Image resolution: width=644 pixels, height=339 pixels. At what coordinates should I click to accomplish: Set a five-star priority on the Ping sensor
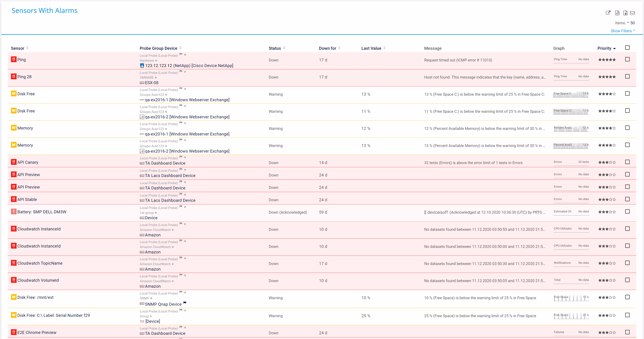614,60
